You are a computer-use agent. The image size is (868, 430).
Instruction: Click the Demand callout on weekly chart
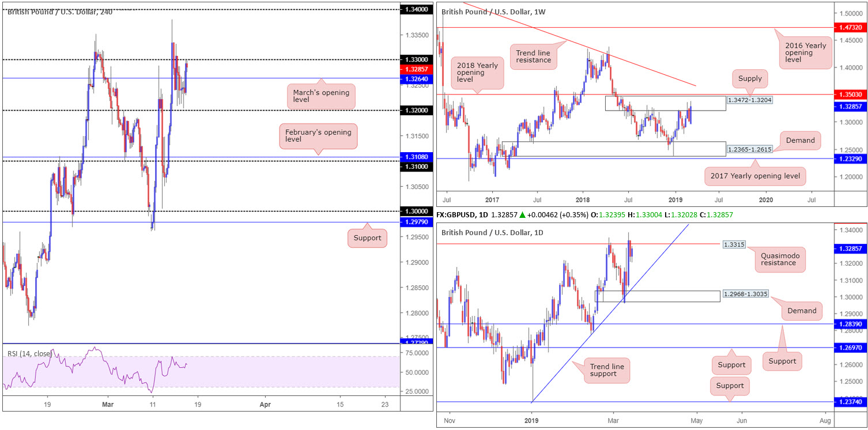click(801, 140)
